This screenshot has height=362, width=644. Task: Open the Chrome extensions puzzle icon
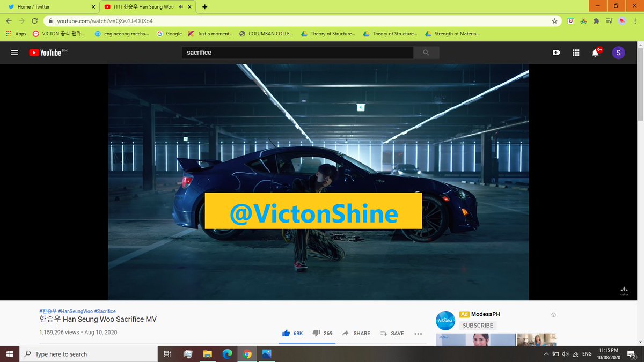click(x=596, y=21)
